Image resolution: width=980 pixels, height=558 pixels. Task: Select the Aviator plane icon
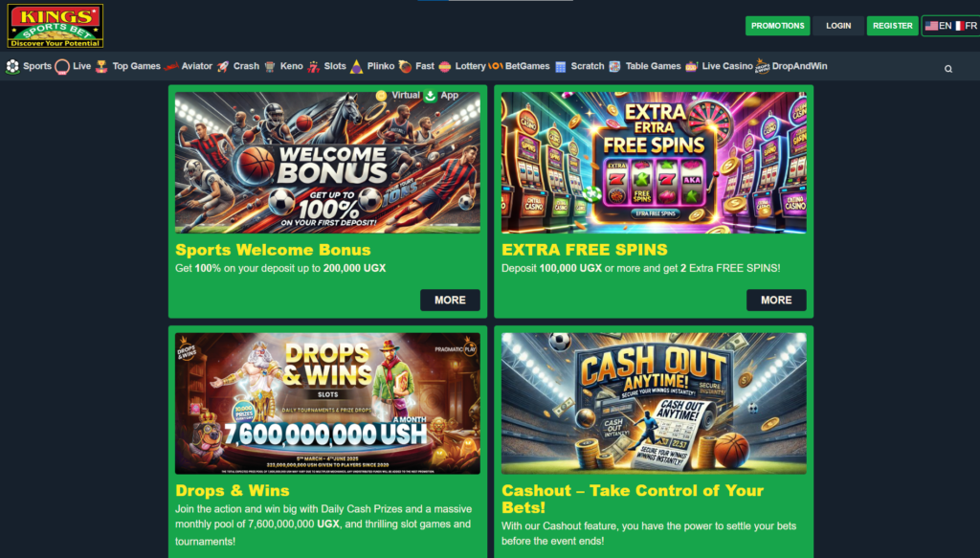click(170, 66)
